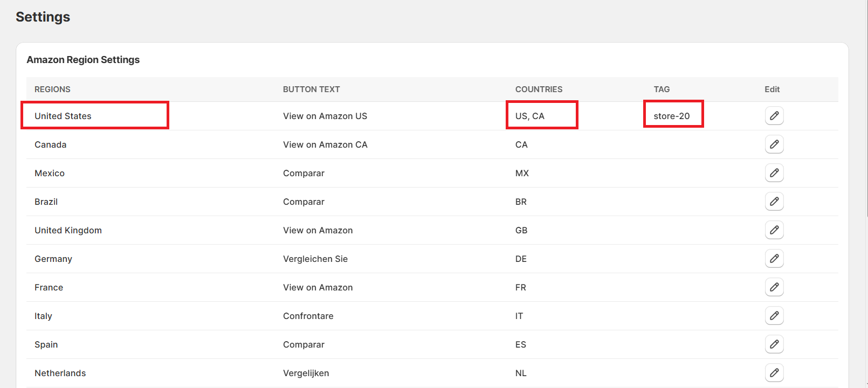This screenshot has width=868, height=388.
Task: Click the REGIONS column header
Action: [52, 89]
